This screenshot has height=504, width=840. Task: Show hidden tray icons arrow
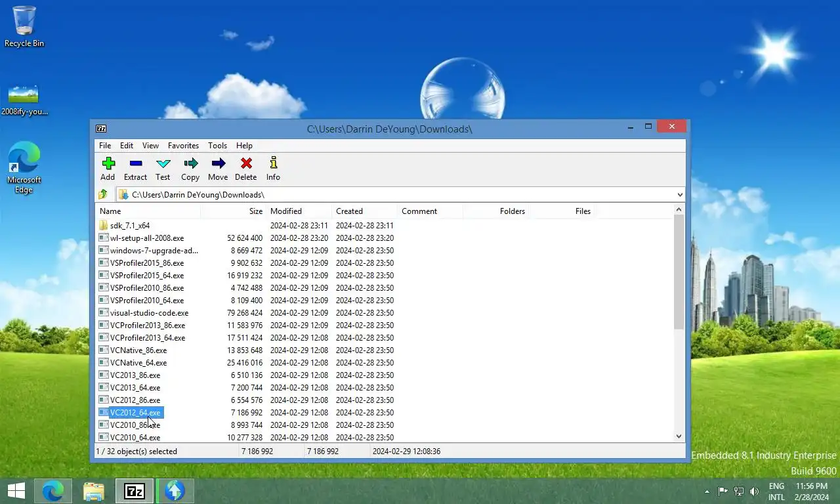click(x=707, y=491)
